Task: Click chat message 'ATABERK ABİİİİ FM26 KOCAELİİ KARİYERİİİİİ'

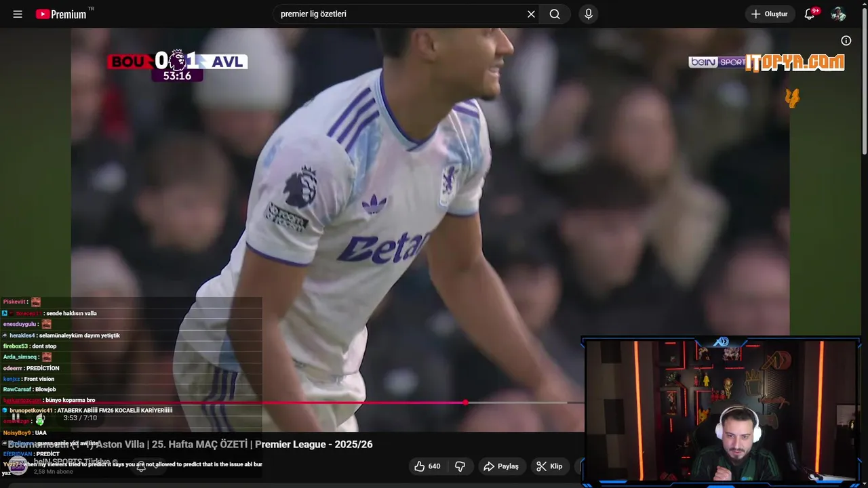Action: click(x=115, y=411)
